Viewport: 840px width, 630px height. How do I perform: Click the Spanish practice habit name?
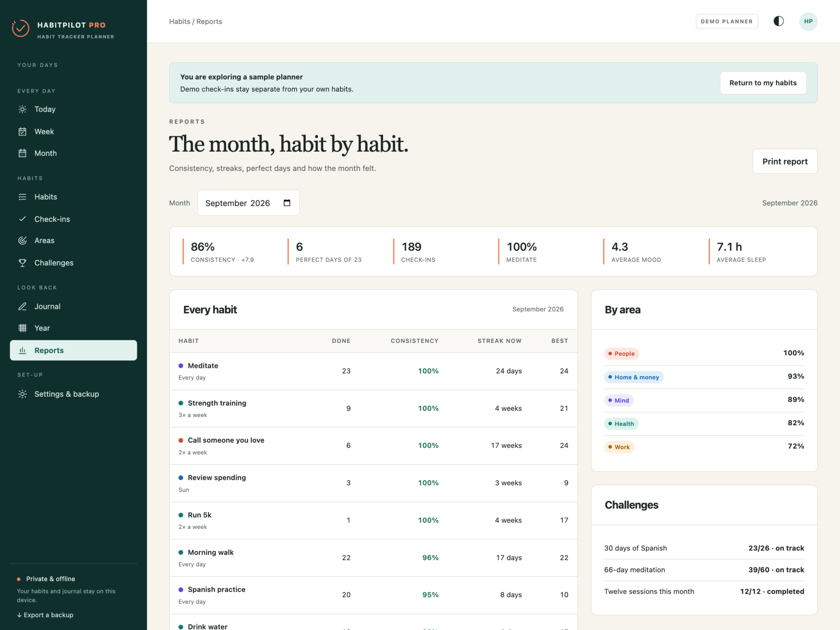(216, 590)
